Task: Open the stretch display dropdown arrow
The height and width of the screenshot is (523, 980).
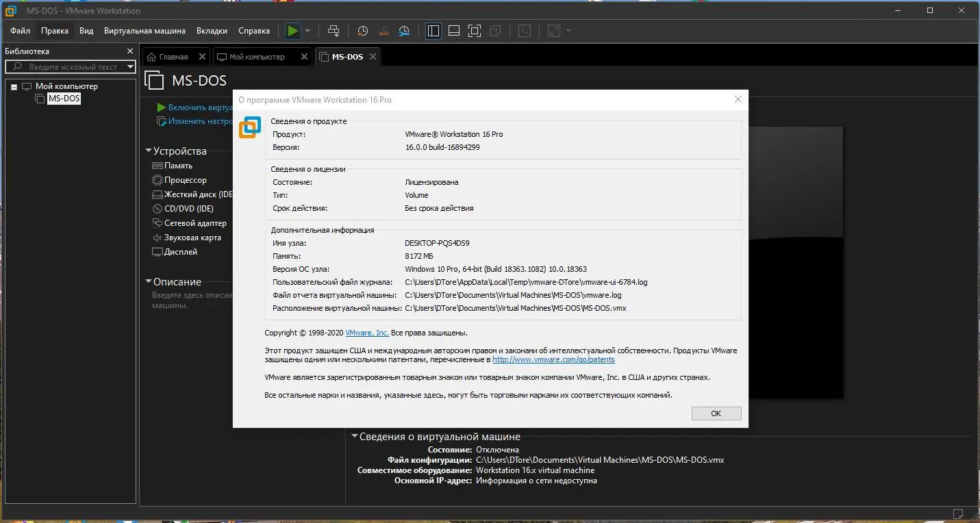Action: [x=568, y=31]
